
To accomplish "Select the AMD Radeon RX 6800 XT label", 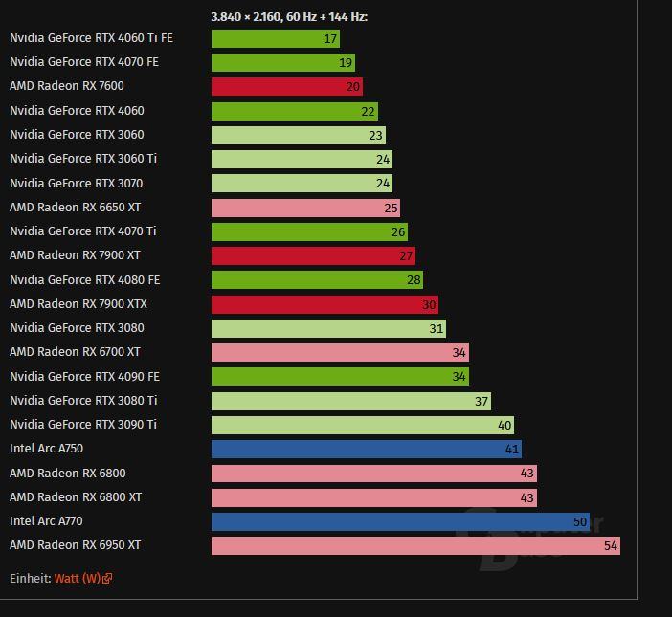I will 76,498.
